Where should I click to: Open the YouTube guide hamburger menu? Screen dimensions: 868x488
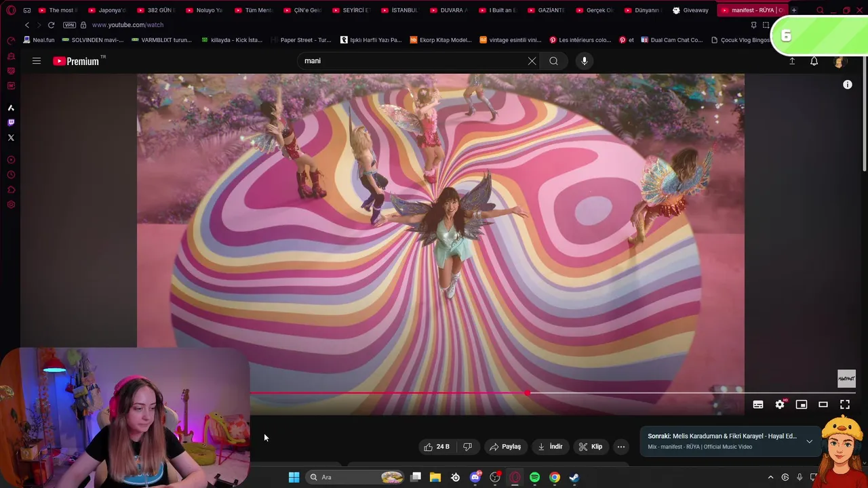tap(37, 61)
